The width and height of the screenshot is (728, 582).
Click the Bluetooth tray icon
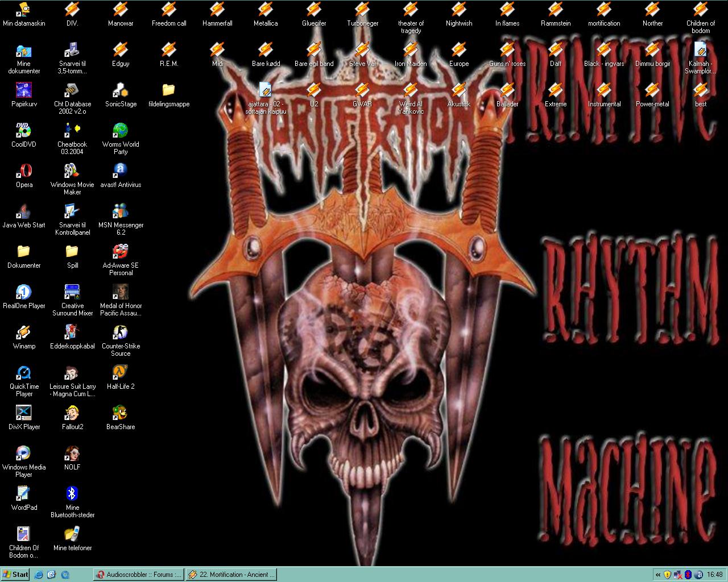(x=688, y=575)
